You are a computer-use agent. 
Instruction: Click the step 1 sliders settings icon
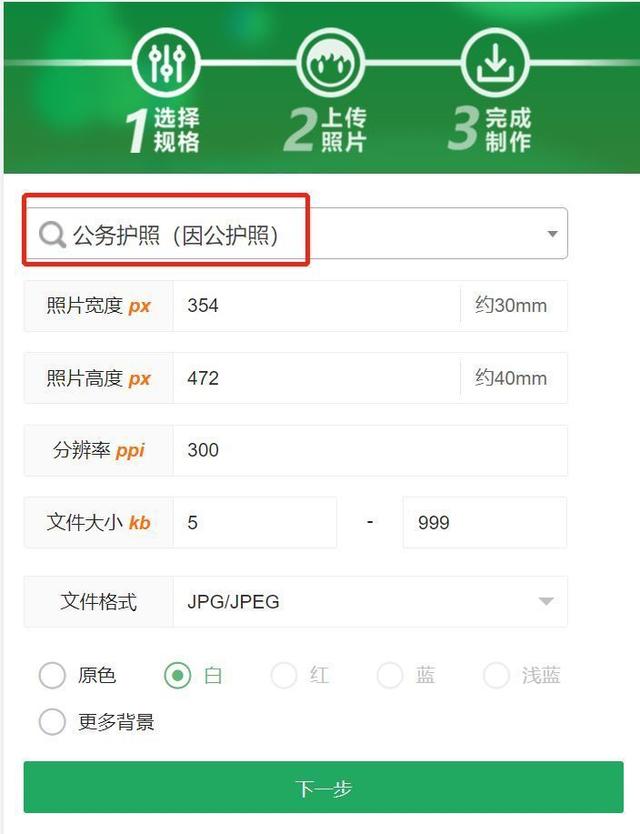click(x=167, y=63)
